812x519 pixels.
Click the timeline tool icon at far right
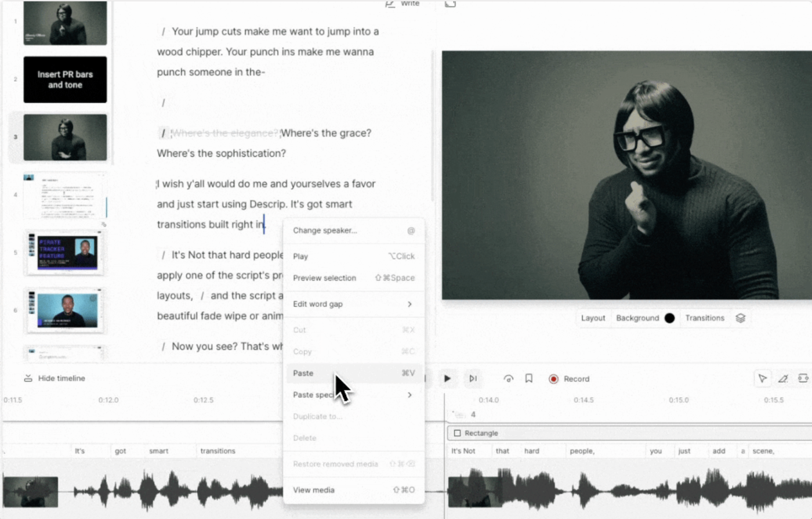803,379
